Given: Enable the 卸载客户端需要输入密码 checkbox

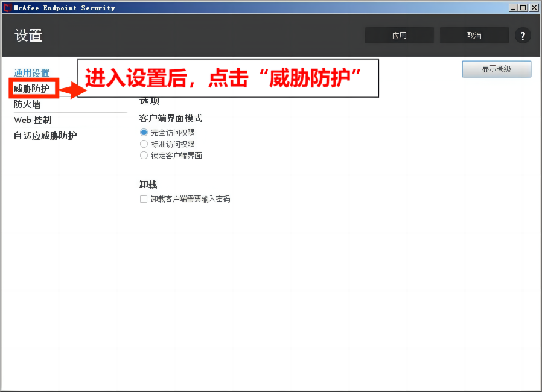Looking at the screenshot, I should (144, 199).
